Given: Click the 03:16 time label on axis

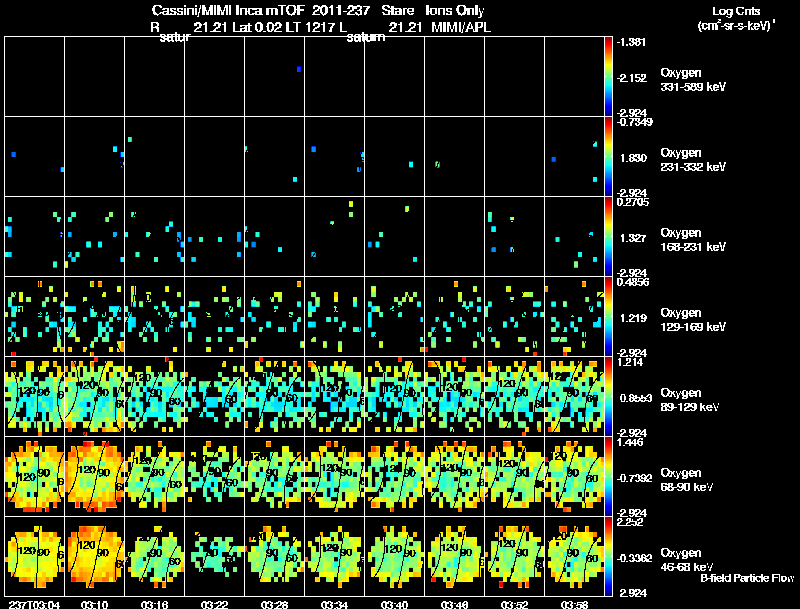Looking at the screenshot, I should pyautogui.click(x=155, y=604).
